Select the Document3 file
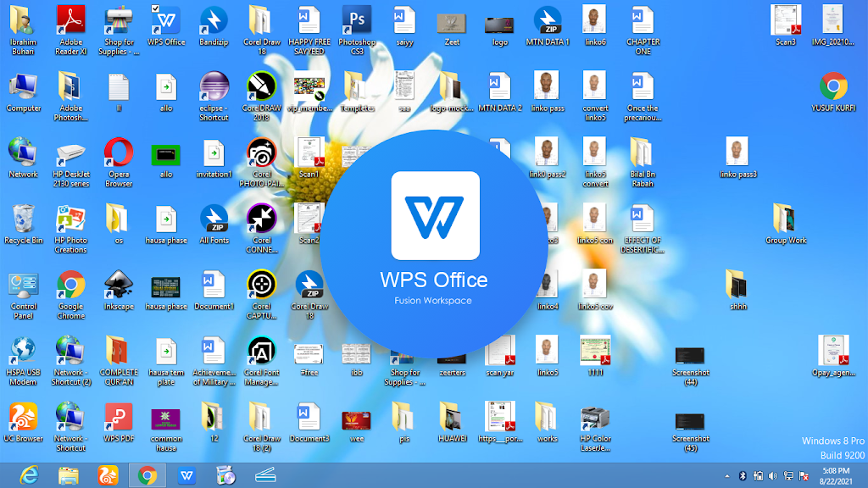The width and height of the screenshot is (868, 488). [309, 417]
